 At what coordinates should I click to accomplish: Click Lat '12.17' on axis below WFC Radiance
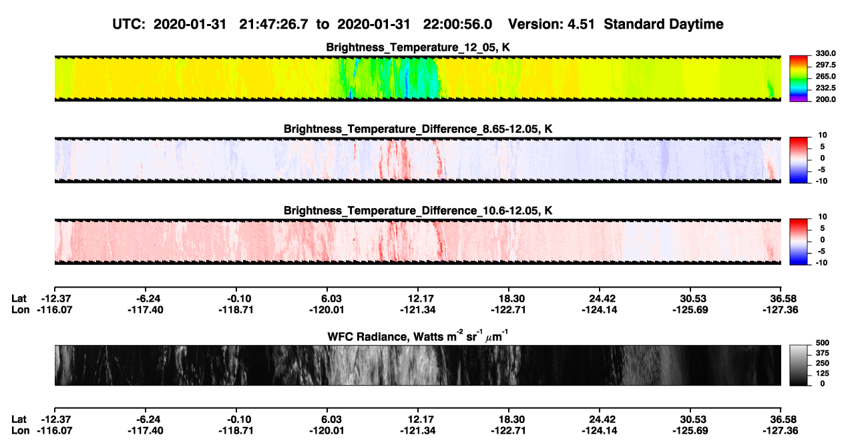(x=417, y=419)
